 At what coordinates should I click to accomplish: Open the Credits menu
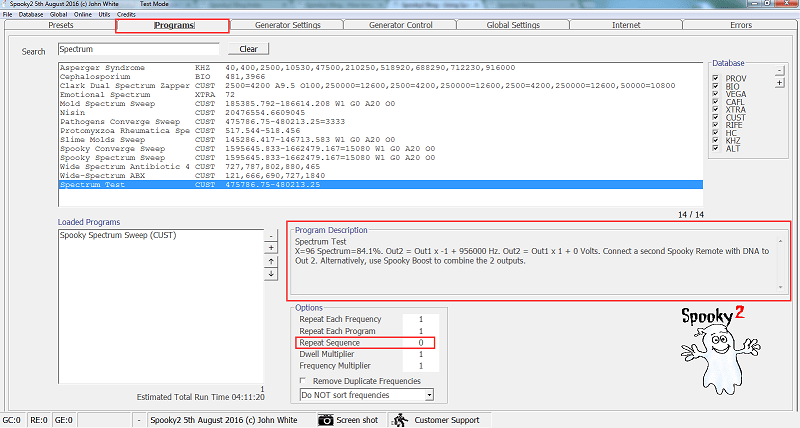pyautogui.click(x=126, y=14)
